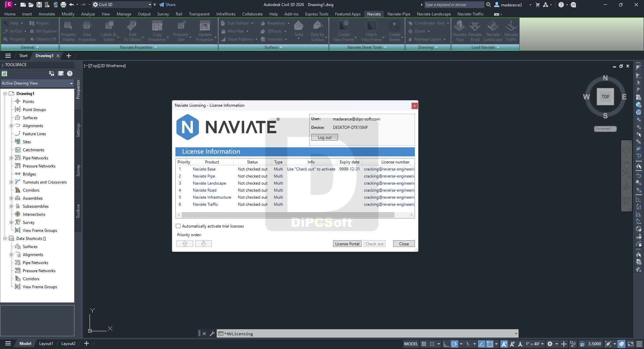This screenshot has width=644, height=349.
Task: Open the Toolbox vertical tab in Toolspace
Action: [78, 211]
